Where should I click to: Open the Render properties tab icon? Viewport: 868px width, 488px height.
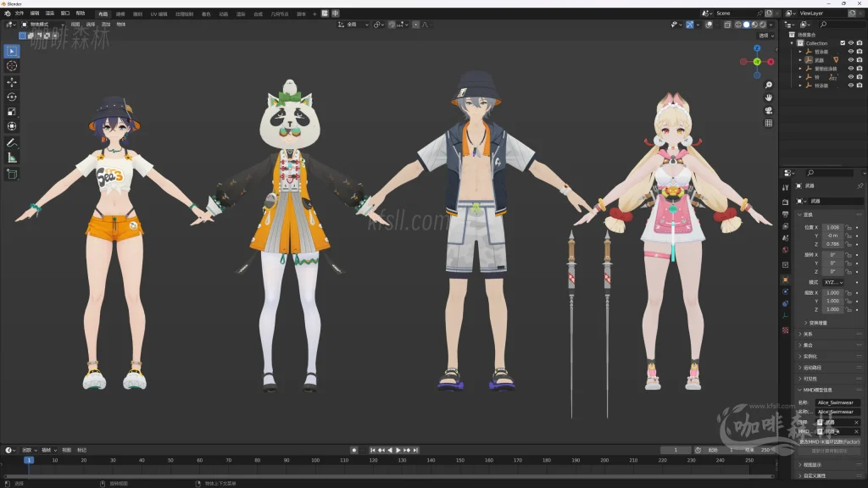coord(785,202)
